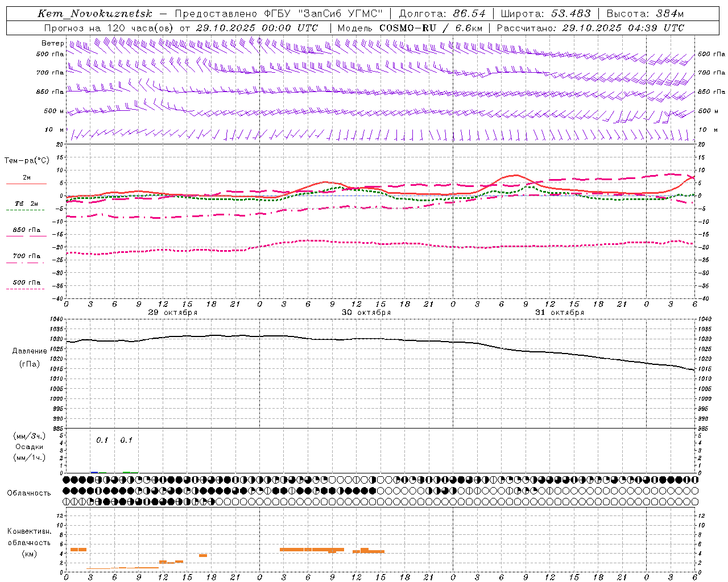Click the left 10 м wind level label
728x582 pixels.
[55, 130]
